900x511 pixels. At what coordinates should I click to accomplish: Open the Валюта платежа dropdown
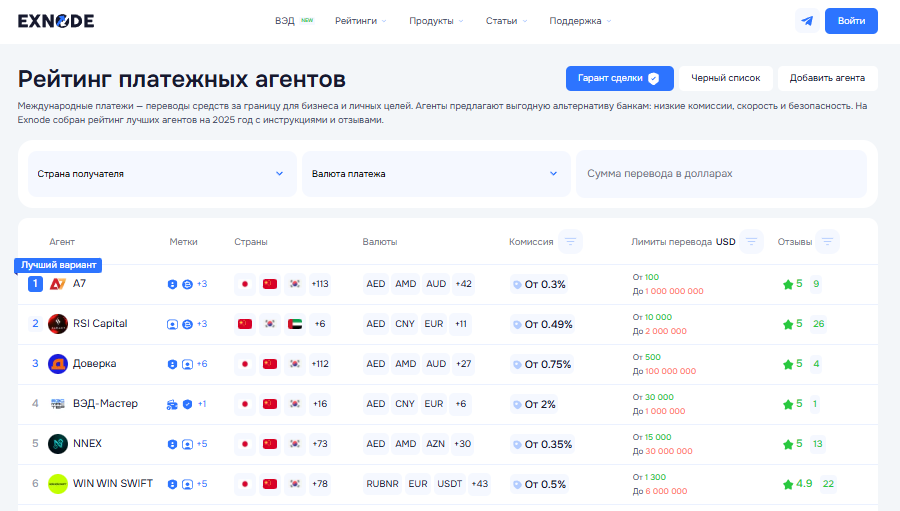coord(436,174)
